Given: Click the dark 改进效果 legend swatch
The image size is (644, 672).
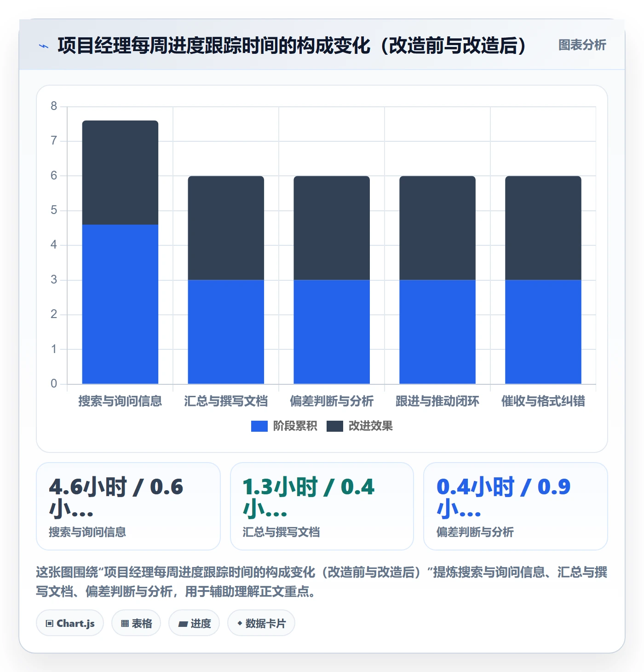Looking at the screenshot, I should pyautogui.click(x=335, y=426).
